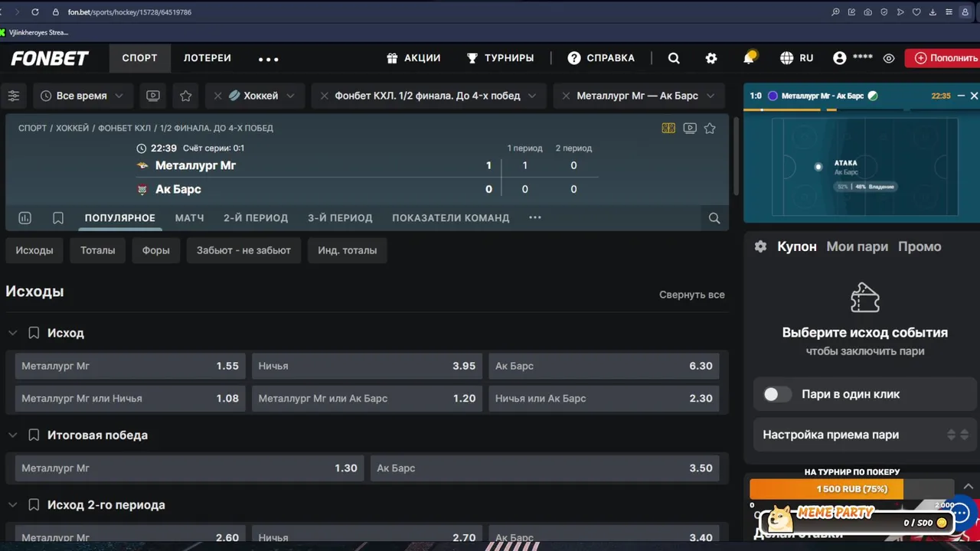
Task: Bet on Ничья at 3.95
Action: [x=367, y=366]
